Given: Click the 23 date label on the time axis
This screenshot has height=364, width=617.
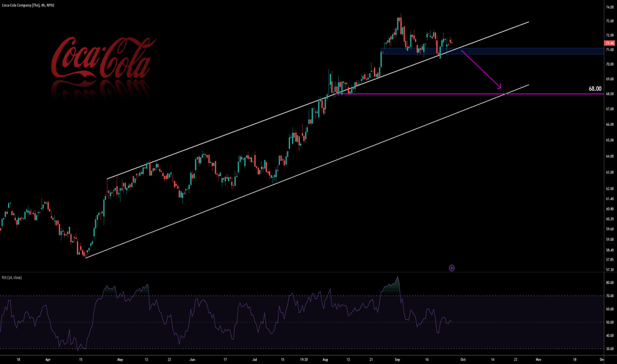Looking at the screenshot, I should click(516, 359).
